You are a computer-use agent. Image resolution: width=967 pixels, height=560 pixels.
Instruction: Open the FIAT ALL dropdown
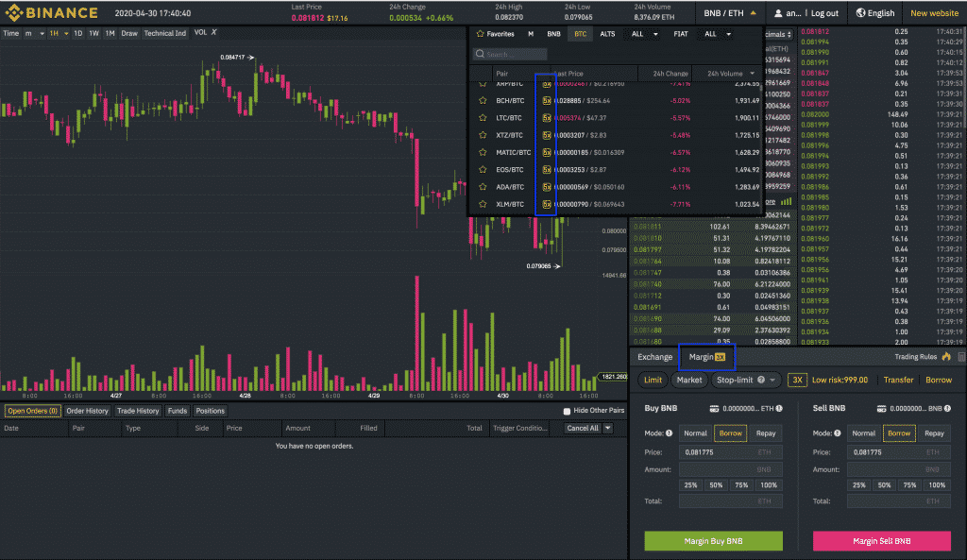(718, 34)
